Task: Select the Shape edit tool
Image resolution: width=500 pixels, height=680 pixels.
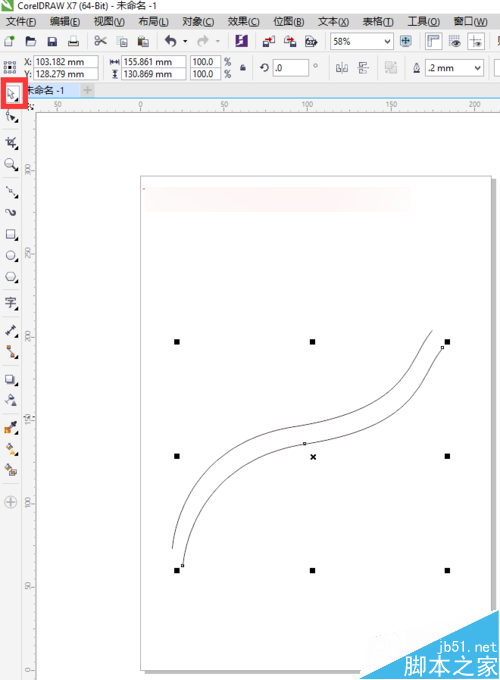Action: coord(12,117)
